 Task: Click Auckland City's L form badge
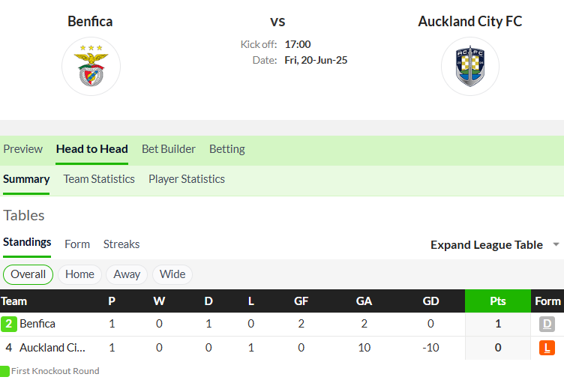547,348
